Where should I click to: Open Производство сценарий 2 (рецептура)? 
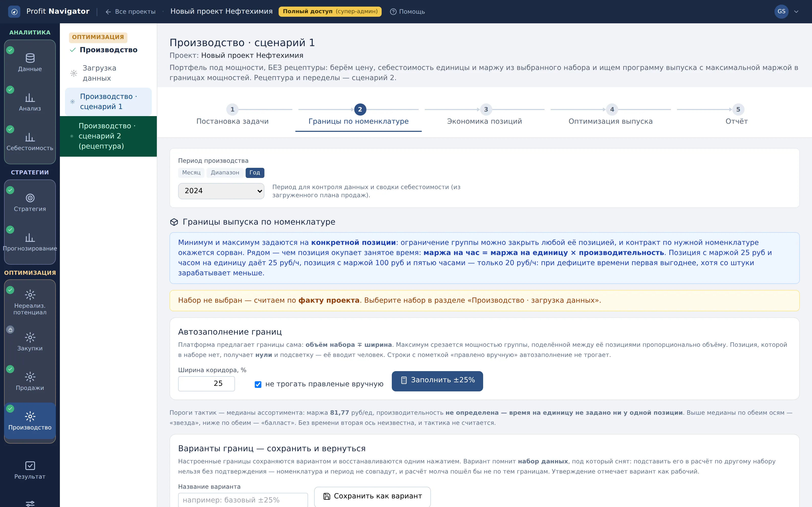point(108,136)
